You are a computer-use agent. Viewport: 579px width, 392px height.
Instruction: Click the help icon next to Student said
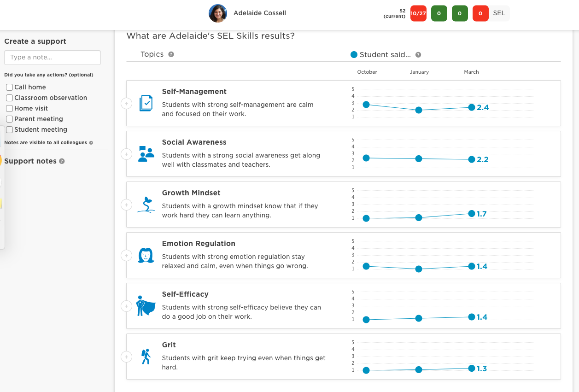[x=418, y=55]
